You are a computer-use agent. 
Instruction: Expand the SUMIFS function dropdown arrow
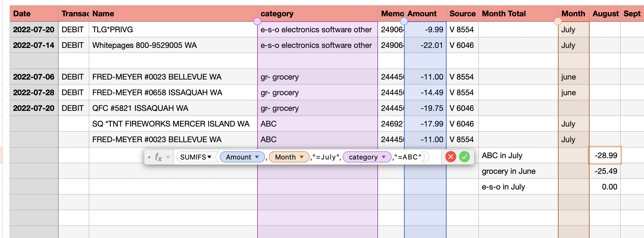(209, 157)
